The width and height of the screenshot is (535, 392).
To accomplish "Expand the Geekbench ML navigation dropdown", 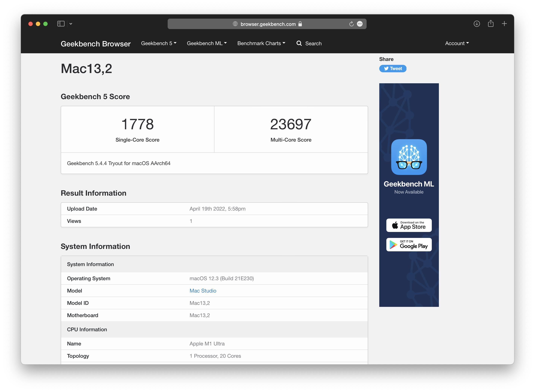I will (x=207, y=43).
